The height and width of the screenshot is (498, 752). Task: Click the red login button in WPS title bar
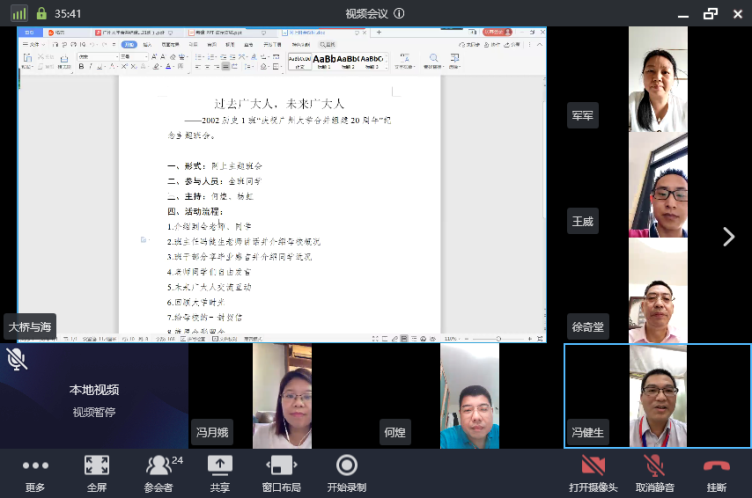[x=497, y=32]
